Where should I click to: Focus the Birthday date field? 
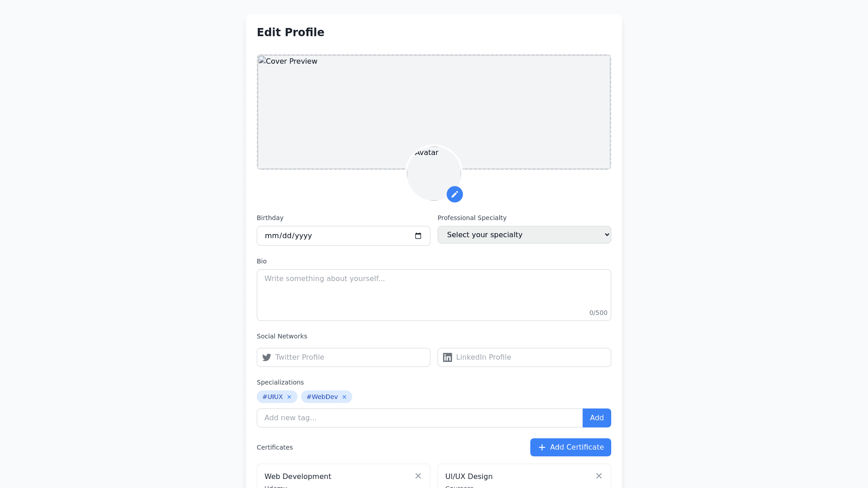(x=335, y=236)
